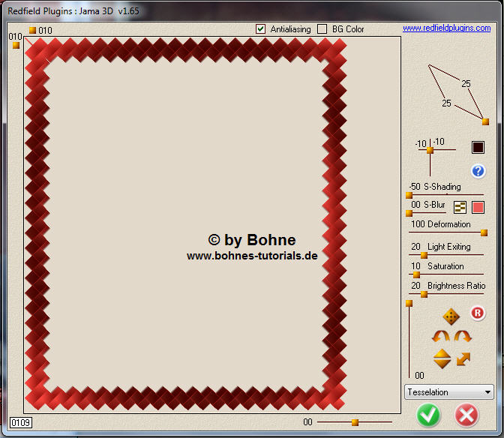Click the blue question mark help icon
Screen dimensions: 504x438
click(478, 171)
